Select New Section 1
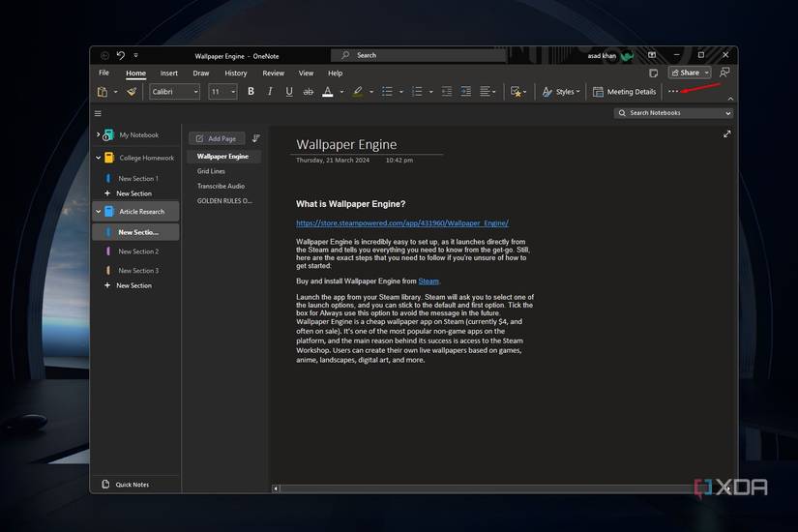The height and width of the screenshot is (532, 798). click(138, 178)
